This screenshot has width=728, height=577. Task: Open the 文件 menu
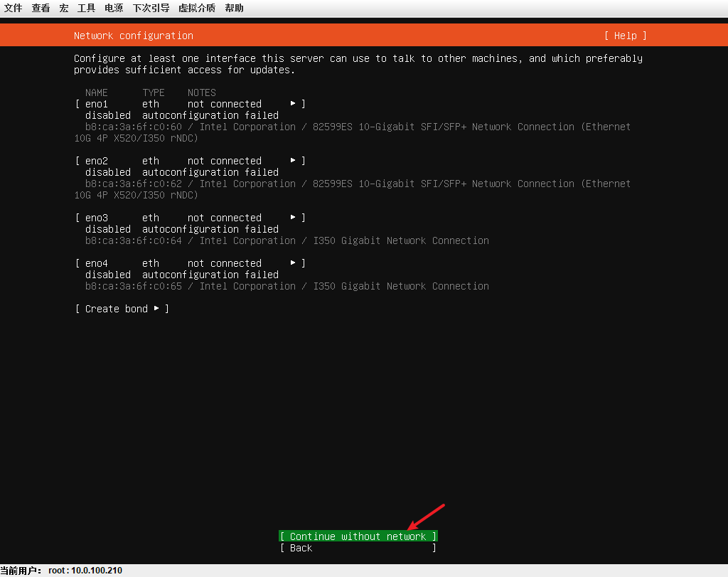point(13,8)
